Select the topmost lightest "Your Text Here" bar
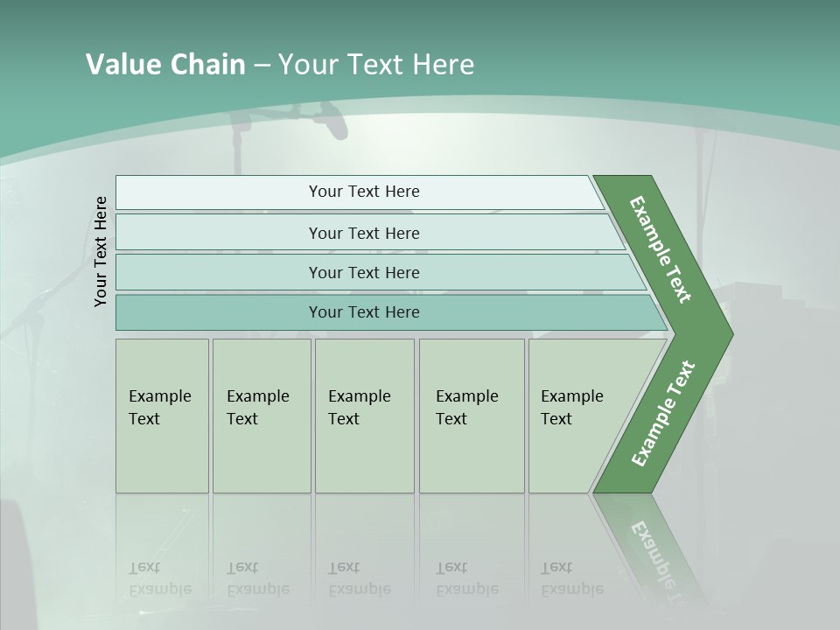The height and width of the screenshot is (630, 840). (363, 192)
